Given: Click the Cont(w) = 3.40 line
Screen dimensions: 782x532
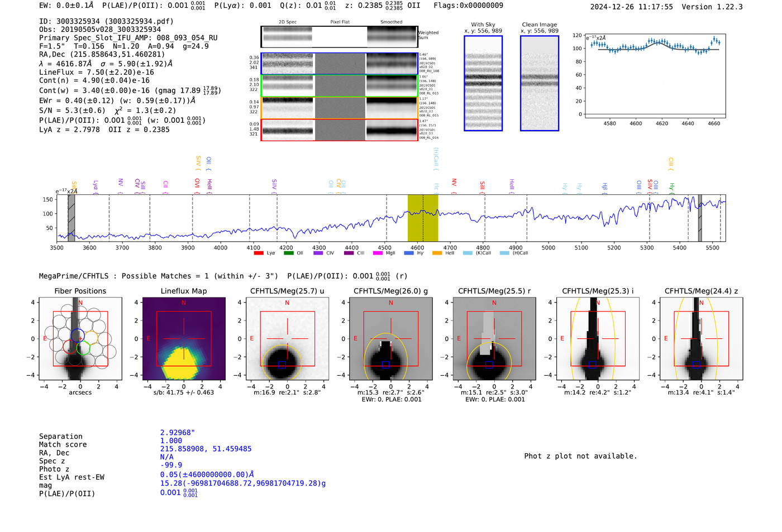Looking at the screenshot, I should pyautogui.click(x=130, y=90).
